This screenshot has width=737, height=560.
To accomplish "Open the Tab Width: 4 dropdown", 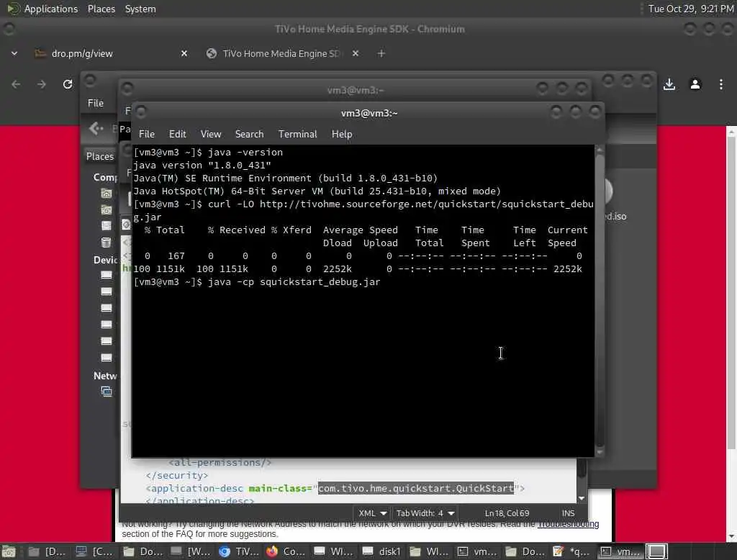I will click(x=425, y=513).
